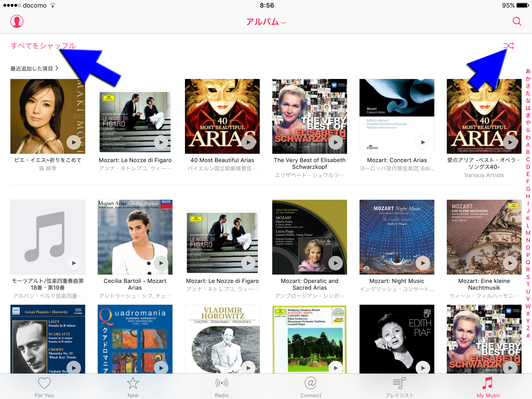The width and height of the screenshot is (532, 399).
Task: Tap すべてをシャッフル text
Action: tap(43, 46)
